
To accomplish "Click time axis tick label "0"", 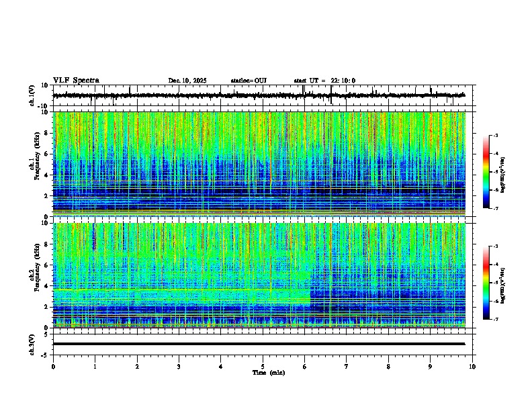I will point(53,367).
